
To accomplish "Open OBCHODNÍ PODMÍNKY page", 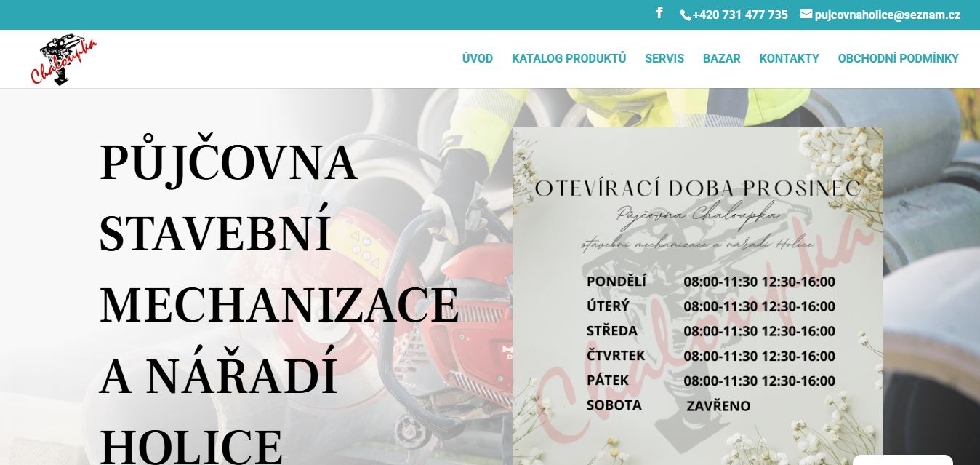I will coord(898,59).
